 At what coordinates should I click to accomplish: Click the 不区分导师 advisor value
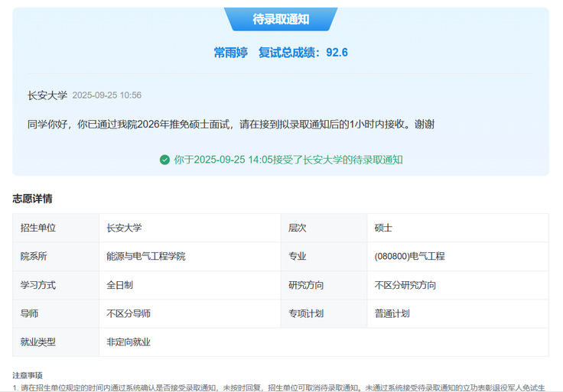[x=129, y=313]
